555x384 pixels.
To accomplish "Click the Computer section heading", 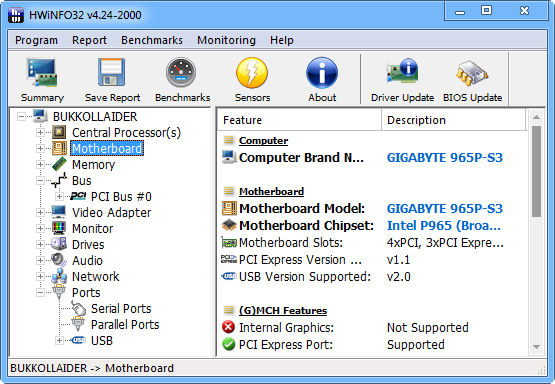I will pyautogui.click(x=263, y=141).
